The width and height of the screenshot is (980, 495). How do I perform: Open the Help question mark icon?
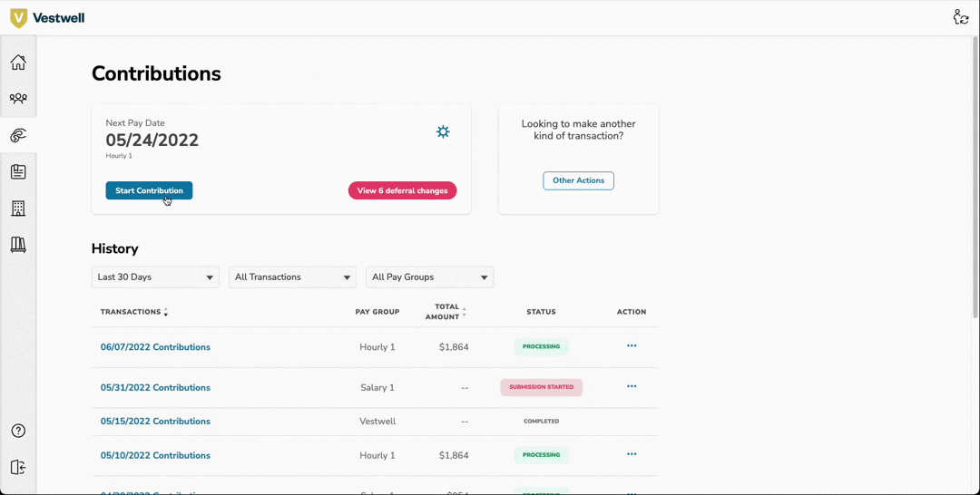[x=18, y=431]
